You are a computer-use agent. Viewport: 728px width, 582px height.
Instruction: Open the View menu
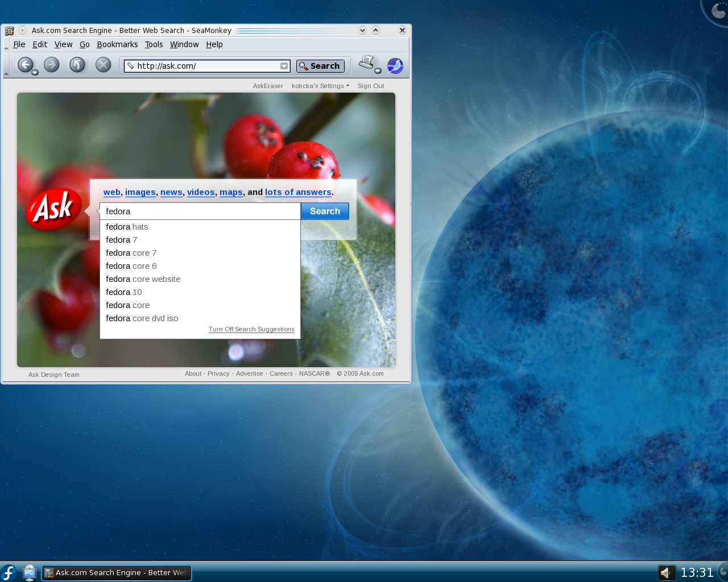(x=63, y=44)
